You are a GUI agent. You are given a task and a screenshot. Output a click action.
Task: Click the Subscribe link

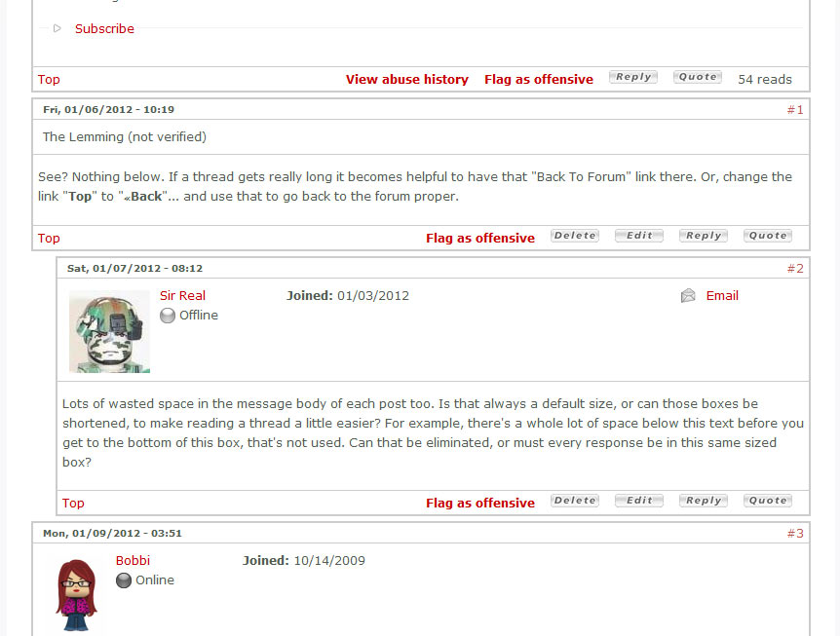[x=104, y=29]
